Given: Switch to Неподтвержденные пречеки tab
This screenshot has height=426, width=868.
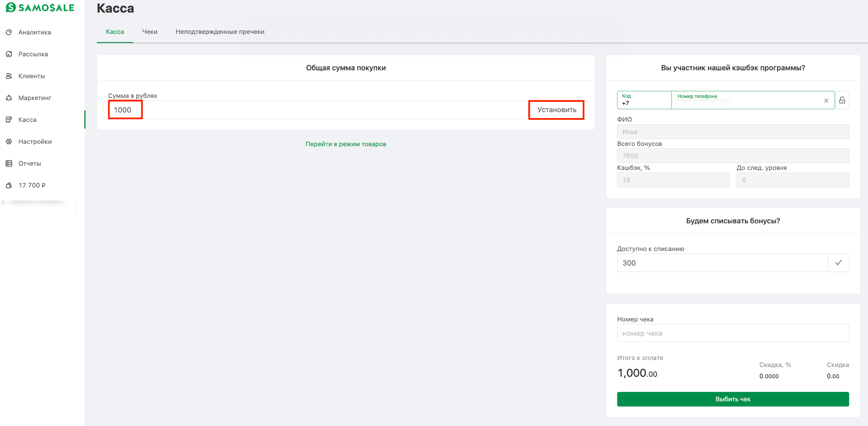Looking at the screenshot, I should pyautogui.click(x=220, y=32).
